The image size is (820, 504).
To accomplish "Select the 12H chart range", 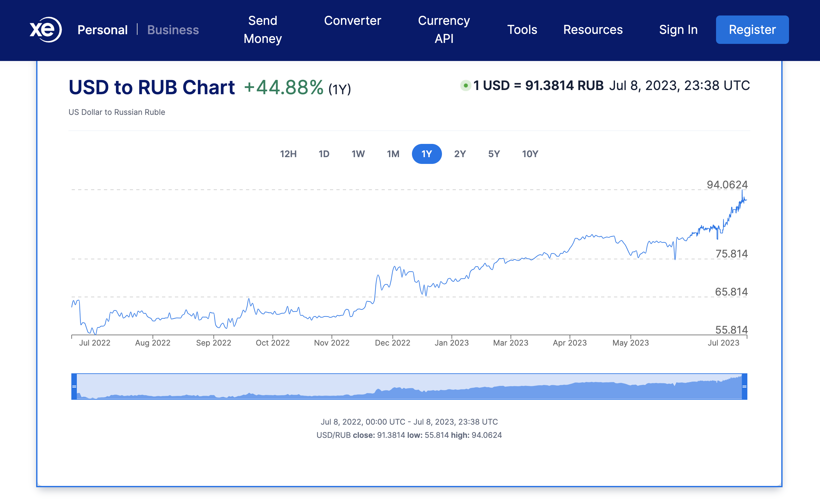I will 288,154.
